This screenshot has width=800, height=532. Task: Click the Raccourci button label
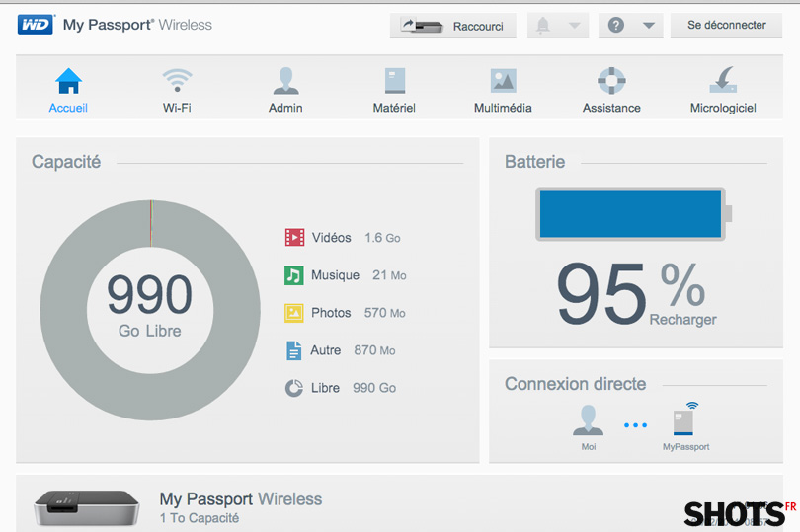tap(478, 27)
